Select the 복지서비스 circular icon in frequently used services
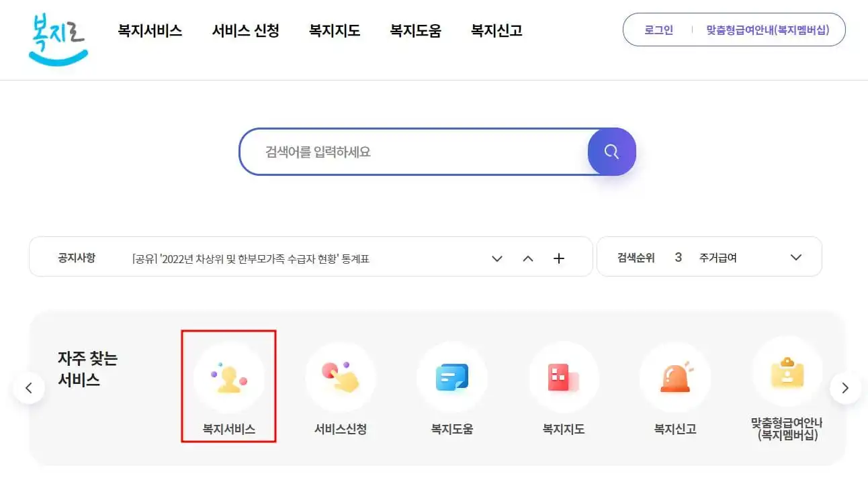The width and height of the screenshot is (868, 492). tap(229, 377)
